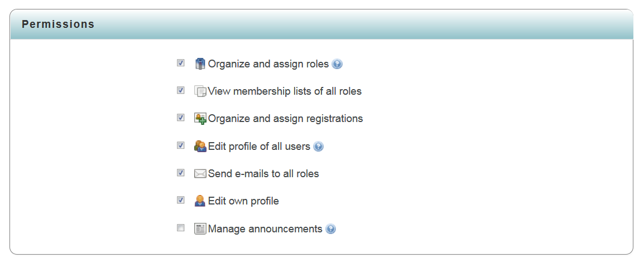Enable the Manage announcements checkbox
The height and width of the screenshot is (263, 644).
[x=181, y=228]
